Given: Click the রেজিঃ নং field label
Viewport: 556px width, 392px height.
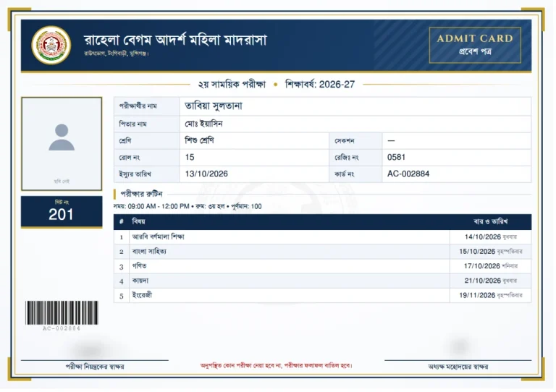Looking at the screenshot, I should click(x=347, y=158).
